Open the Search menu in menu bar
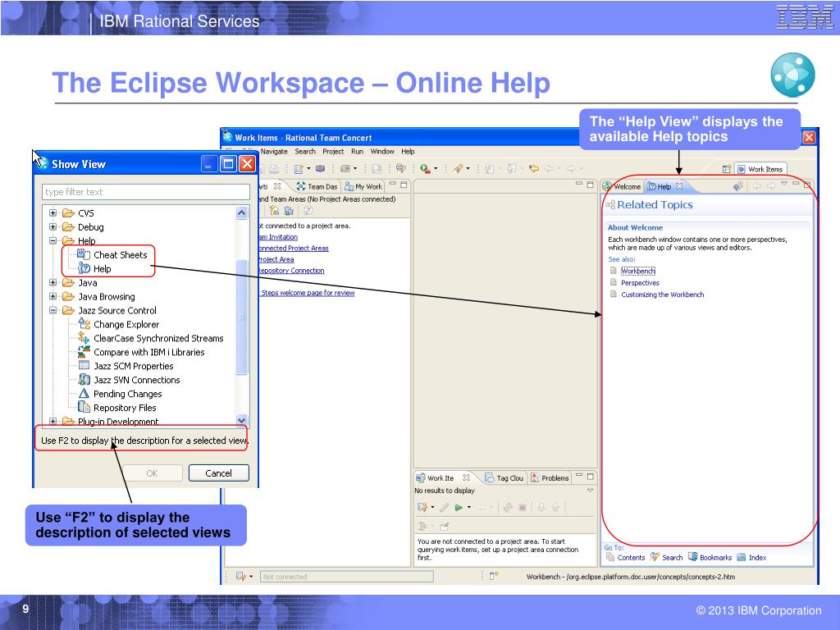Viewport: 840px width, 630px height. (x=305, y=152)
